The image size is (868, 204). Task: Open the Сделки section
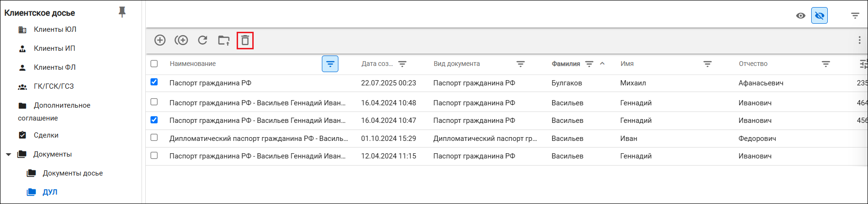(46, 135)
